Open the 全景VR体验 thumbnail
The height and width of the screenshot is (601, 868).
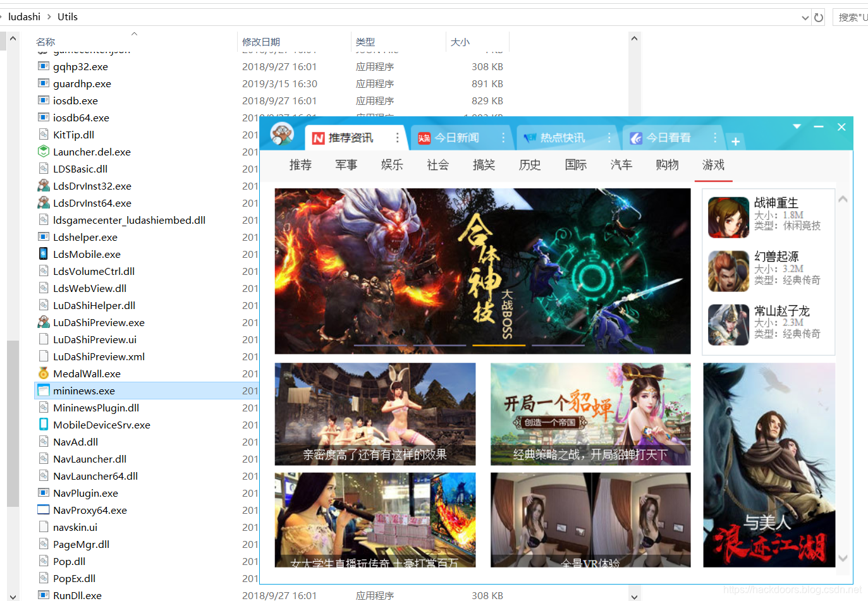[590, 519]
